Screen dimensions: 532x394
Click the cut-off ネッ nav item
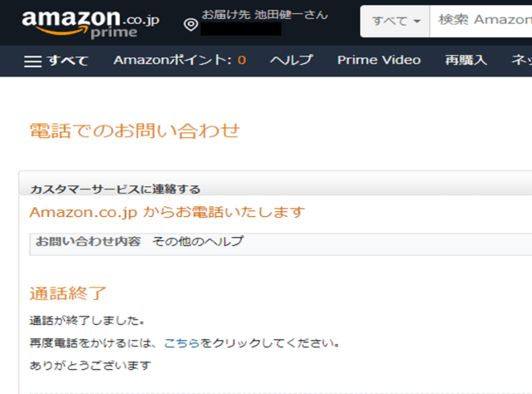tap(521, 60)
